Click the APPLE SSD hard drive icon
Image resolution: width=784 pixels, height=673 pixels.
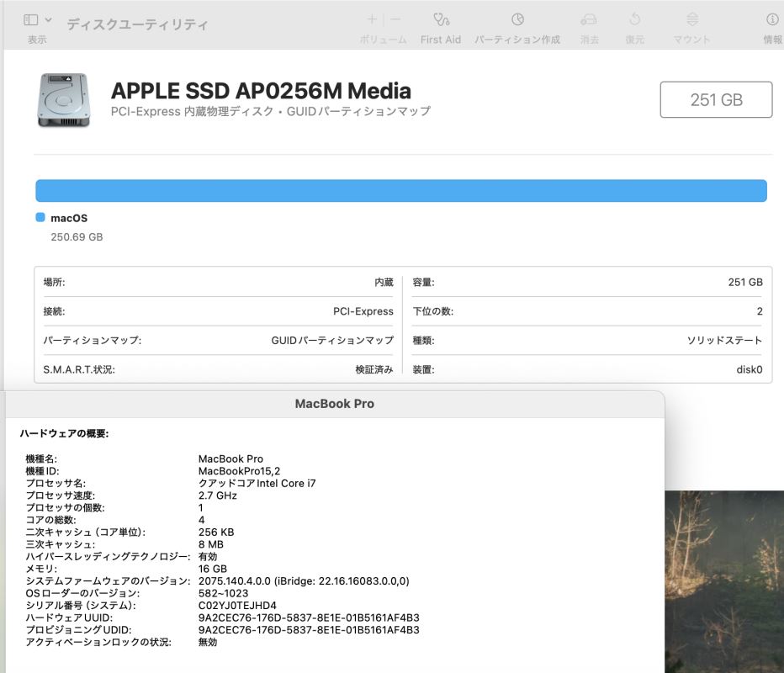tap(63, 100)
